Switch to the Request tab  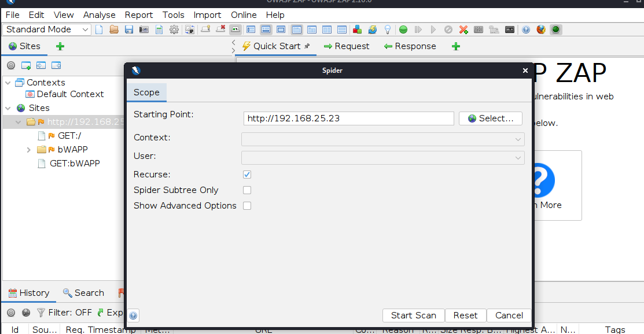(347, 46)
